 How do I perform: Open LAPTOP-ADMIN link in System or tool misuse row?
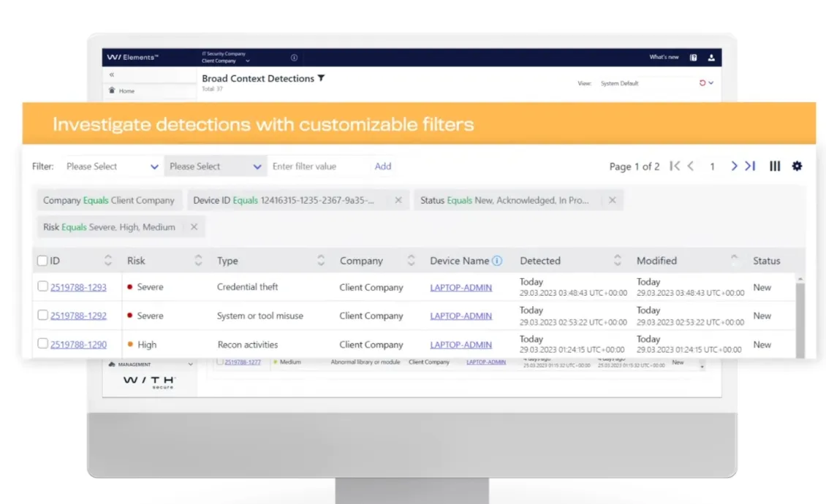click(461, 316)
